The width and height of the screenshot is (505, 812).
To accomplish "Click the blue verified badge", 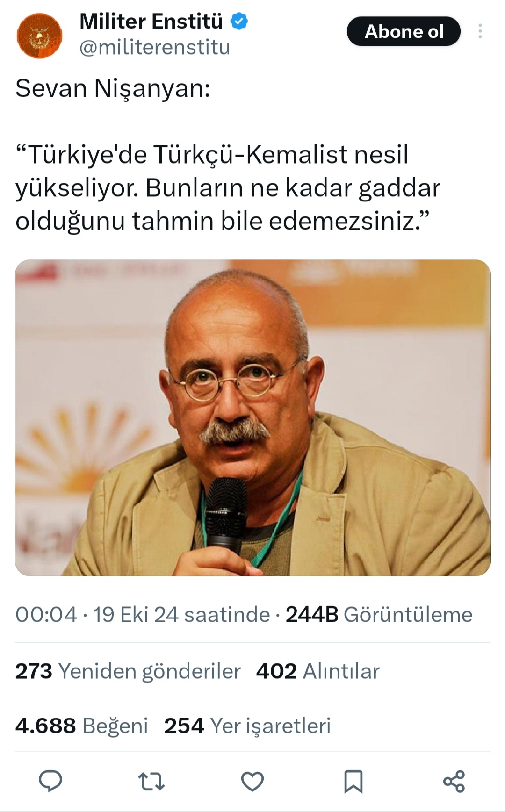I will [x=240, y=22].
